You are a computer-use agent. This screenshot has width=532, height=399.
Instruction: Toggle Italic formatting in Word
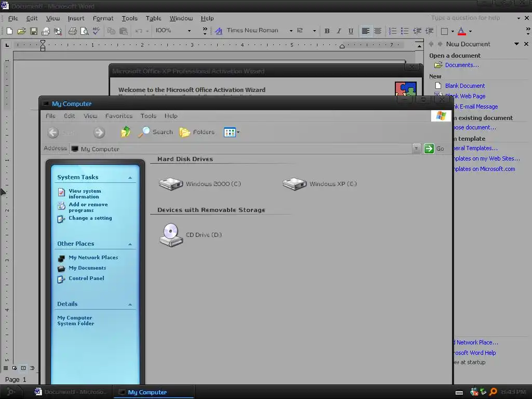(x=339, y=31)
